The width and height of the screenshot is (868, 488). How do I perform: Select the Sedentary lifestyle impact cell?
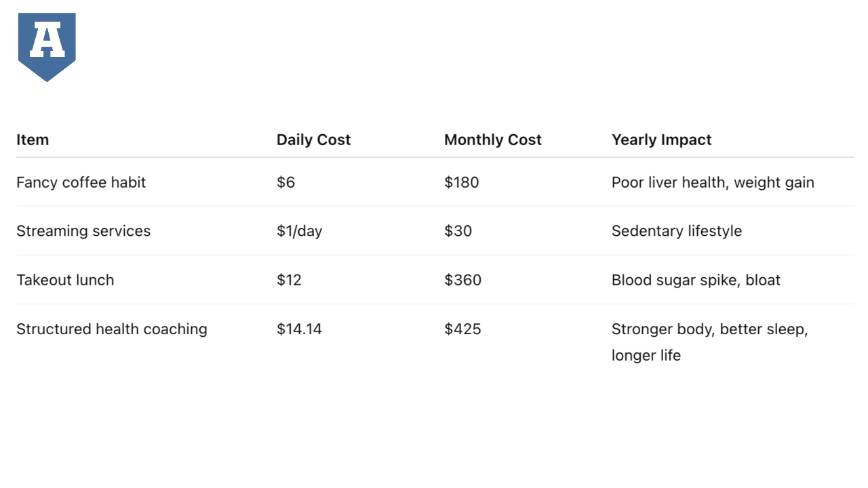coord(676,231)
